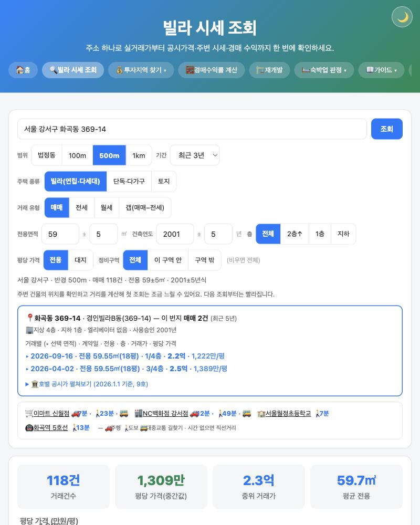The height and width of the screenshot is (525, 420).
Task: Click the 118건 거래건수 stat card
Action: coord(64,487)
